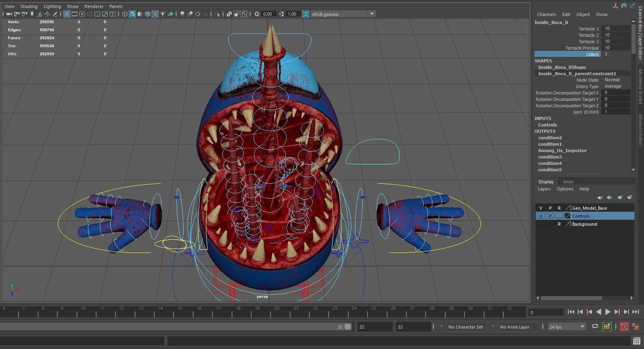Toggle the Textured display checker icon
The height and width of the screenshot is (349, 644).
(x=155, y=14)
